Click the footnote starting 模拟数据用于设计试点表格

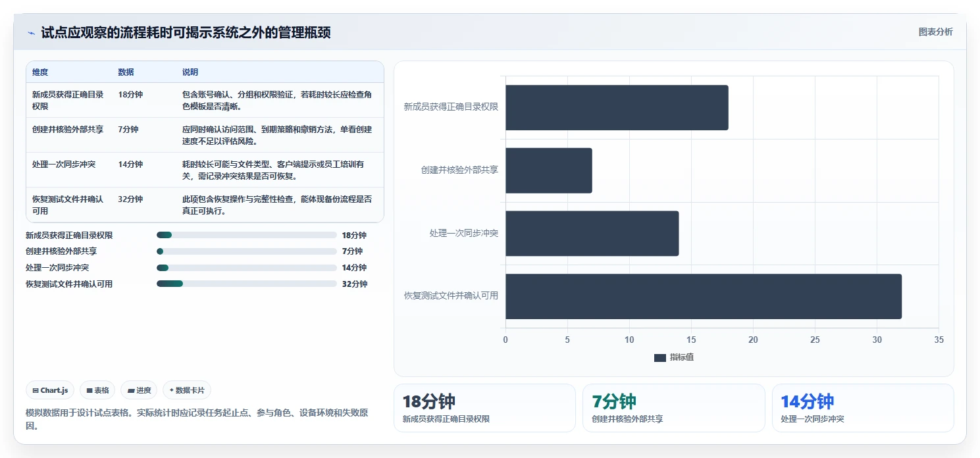[x=196, y=419]
